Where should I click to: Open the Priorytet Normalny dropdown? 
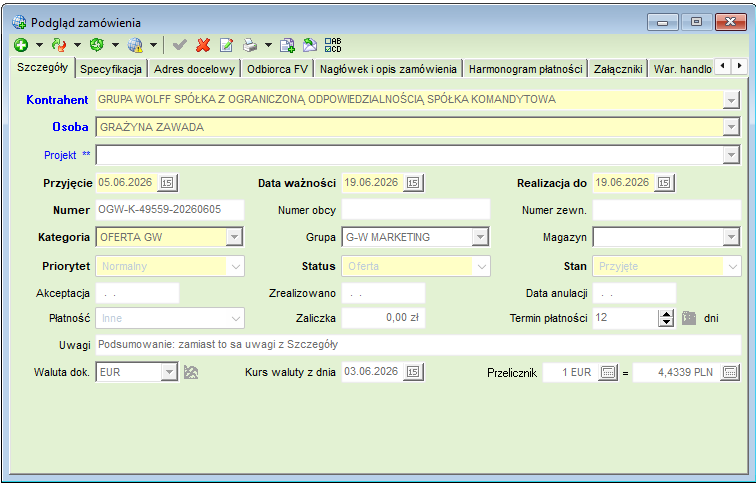[236, 267]
